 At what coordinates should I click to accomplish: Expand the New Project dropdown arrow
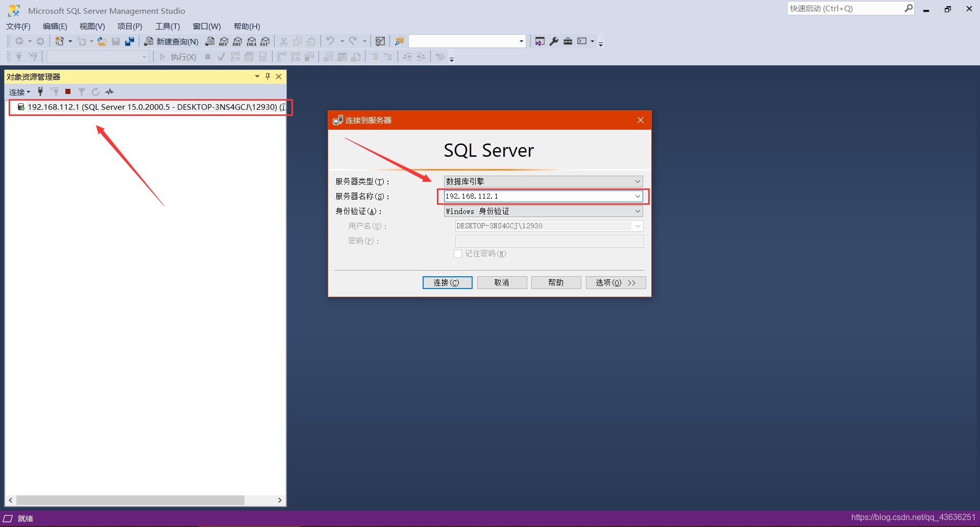[x=70, y=41]
